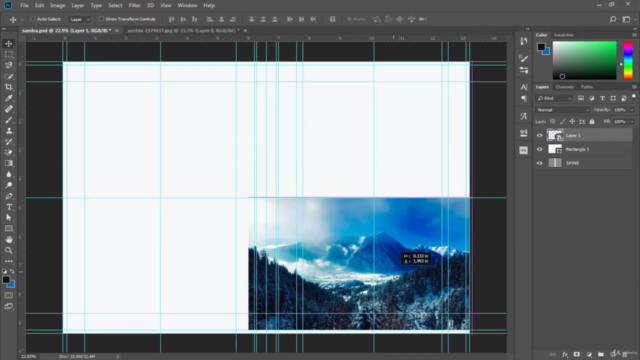Open the Image menu
Viewport: 640px width, 360px height.
[58, 5]
